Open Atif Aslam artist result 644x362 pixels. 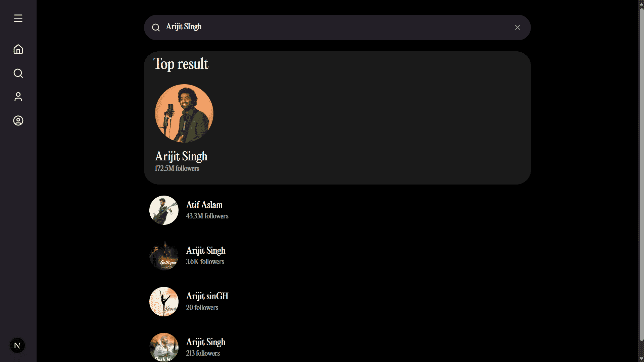coord(204,205)
